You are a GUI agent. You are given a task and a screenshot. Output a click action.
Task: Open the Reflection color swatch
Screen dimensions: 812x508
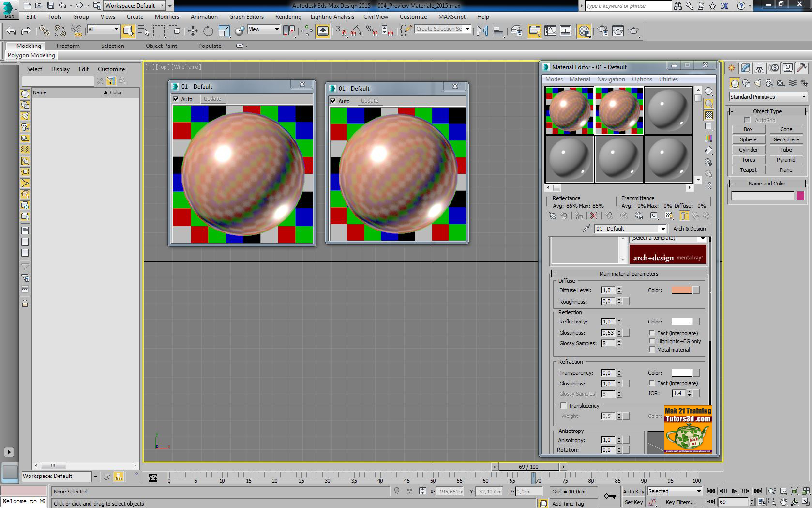(681, 322)
